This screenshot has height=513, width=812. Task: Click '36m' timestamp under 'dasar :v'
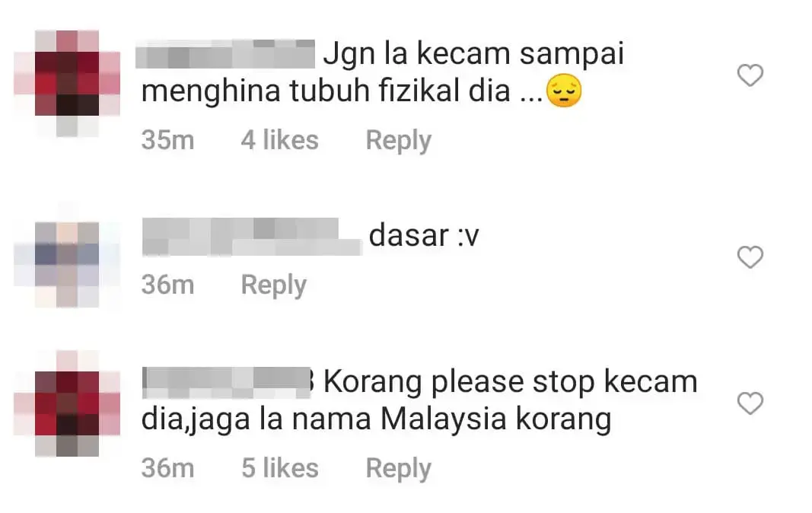click(167, 285)
